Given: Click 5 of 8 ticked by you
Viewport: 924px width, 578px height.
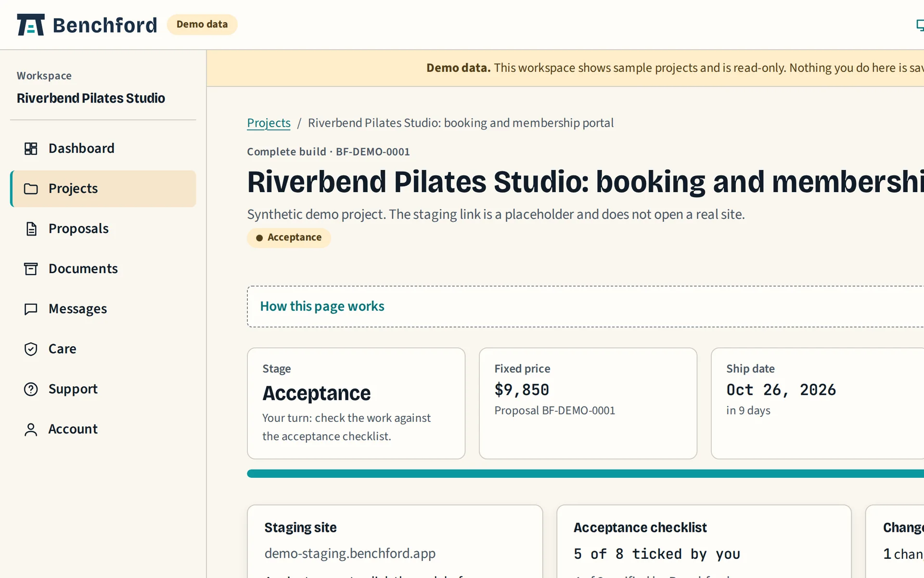Looking at the screenshot, I should pyautogui.click(x=657, y=554).
